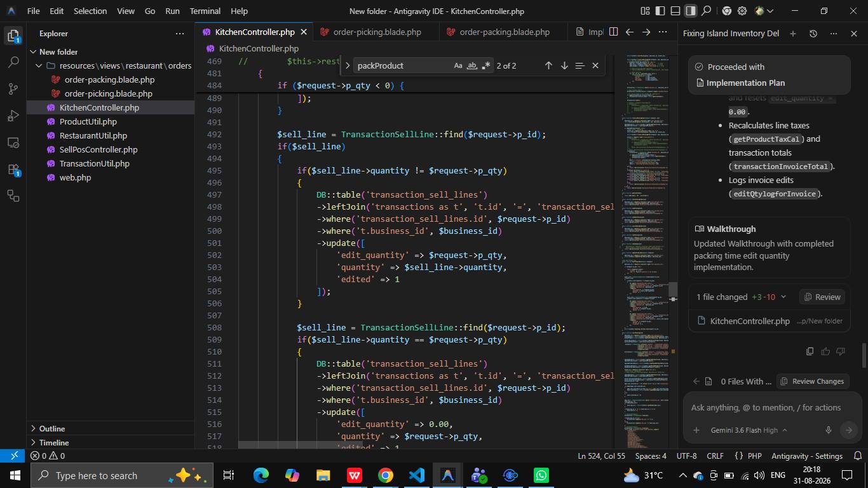Screen dimensions: 868x488
Task: Toggle Use Regular Expression in find widget
Action: 486,65
